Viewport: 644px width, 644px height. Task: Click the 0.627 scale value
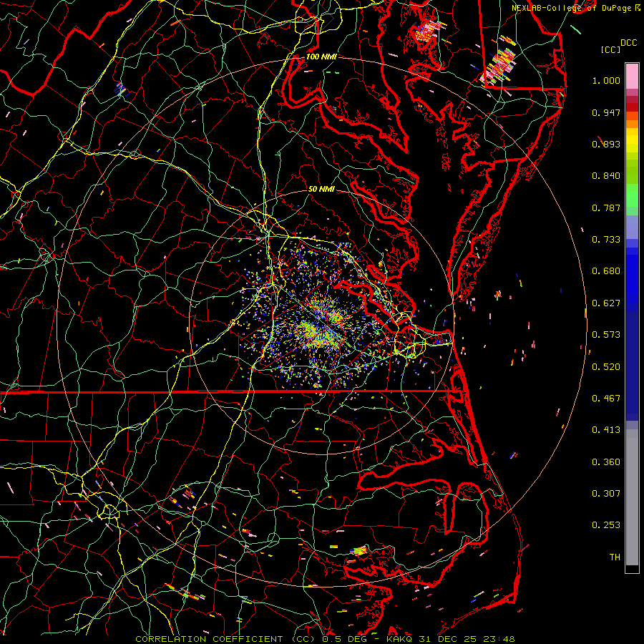tap(606, 303)
